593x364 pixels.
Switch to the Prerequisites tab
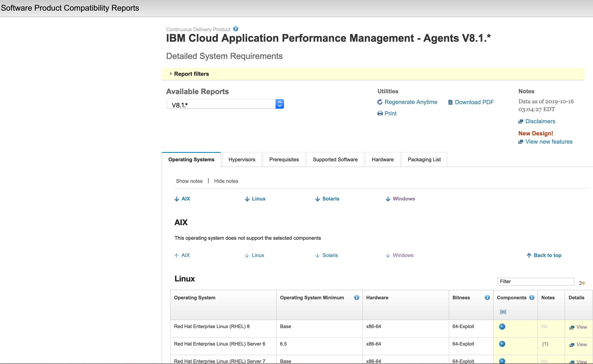coord(284,159)
